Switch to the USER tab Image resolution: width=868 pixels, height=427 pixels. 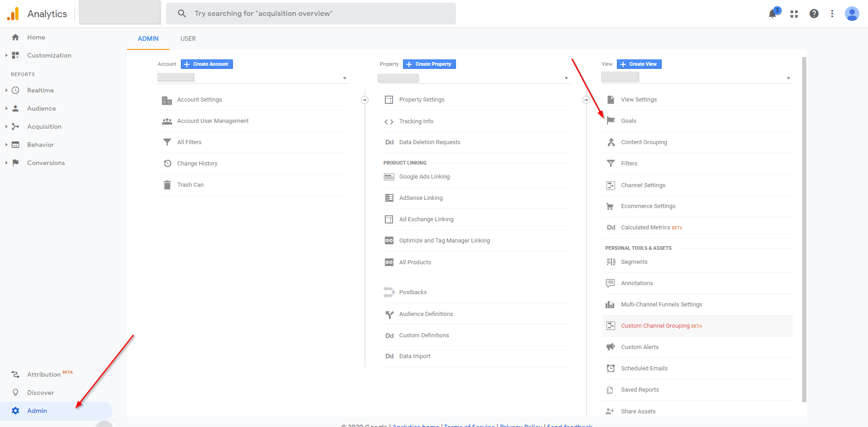(188, 39)
